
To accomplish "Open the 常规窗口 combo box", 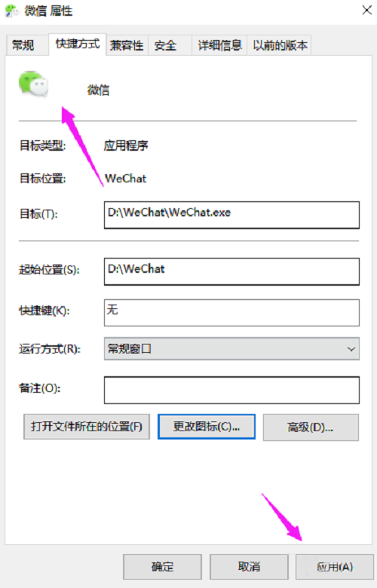I will click(231, 349).
